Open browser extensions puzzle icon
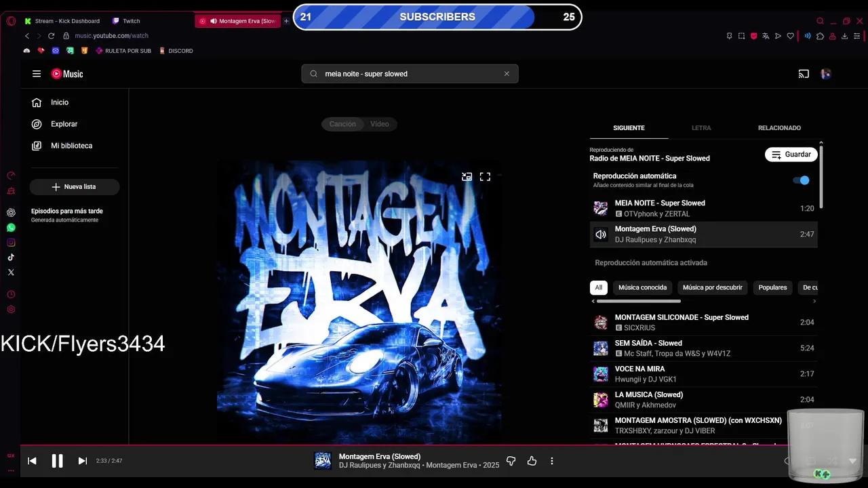 (x=820, y=36)
